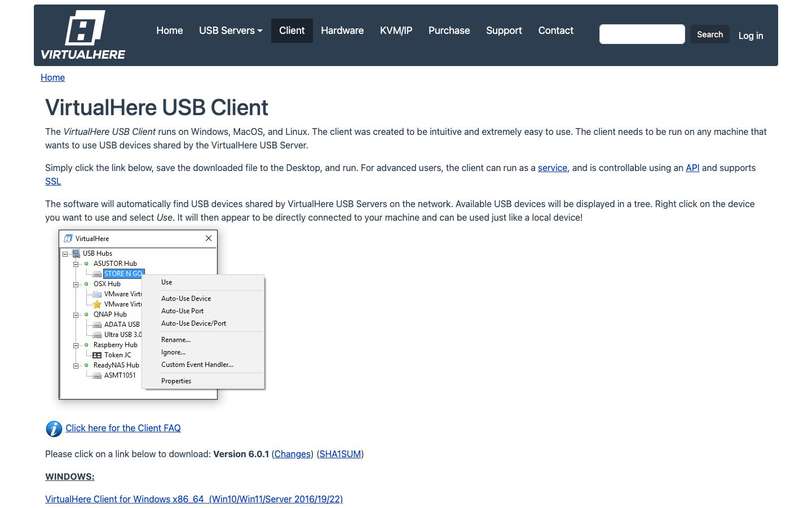Click the VirtualHere logo
Viewport: 812px width, 508px height.
click(83, 35)
